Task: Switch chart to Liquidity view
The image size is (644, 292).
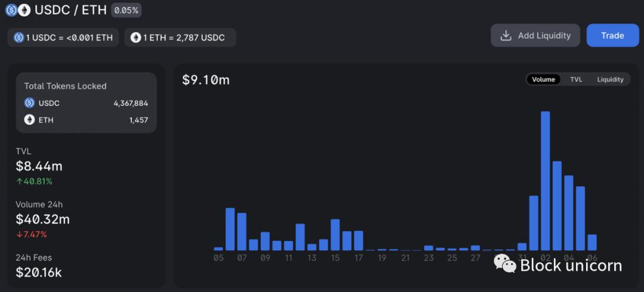Action: [610, 79]
